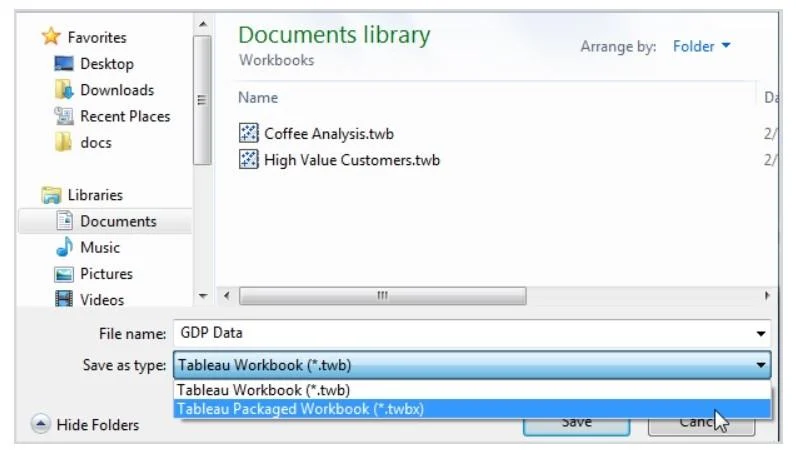This screenshot has height=457, width=796.
Task: Open the docs favorite folder
Action: tap(96, 143)
